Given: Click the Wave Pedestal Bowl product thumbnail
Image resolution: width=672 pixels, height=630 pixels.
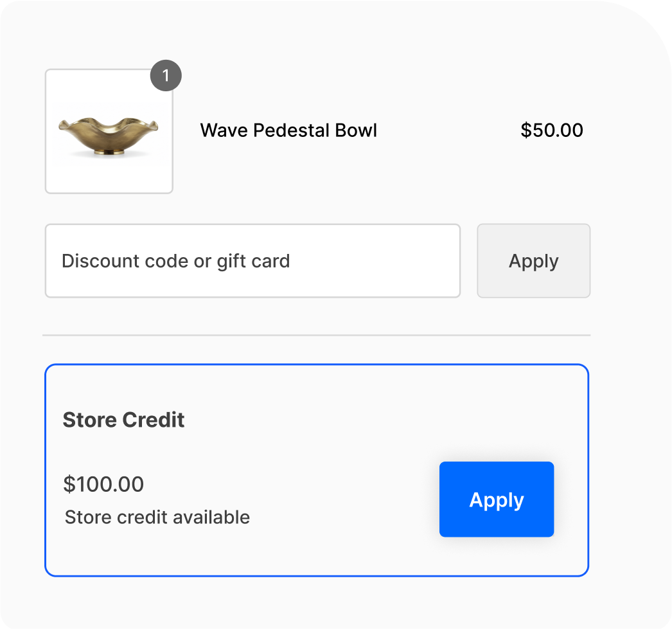Looking at the screenshot, I should click(x=108, y=130).
